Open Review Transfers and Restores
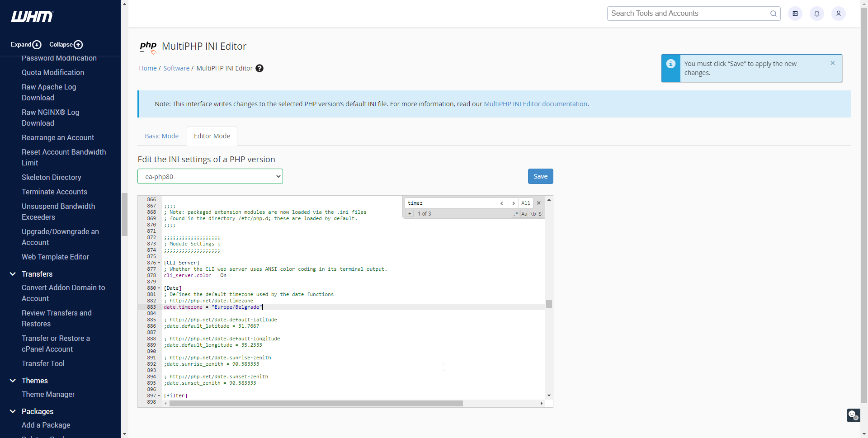This screenshot has width=868, height=438. tap(57, 318)
